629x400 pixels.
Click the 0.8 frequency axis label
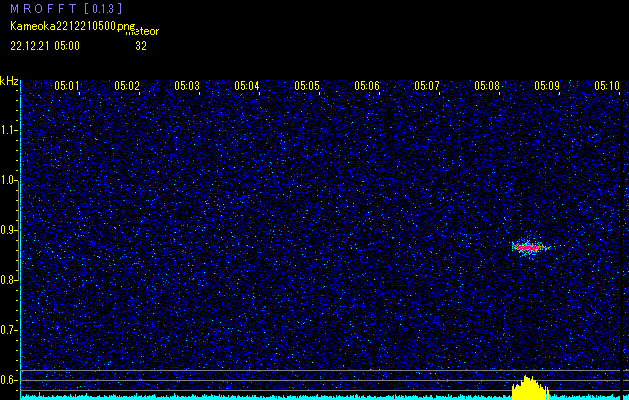pyautogui.click(x=9, y=280)
